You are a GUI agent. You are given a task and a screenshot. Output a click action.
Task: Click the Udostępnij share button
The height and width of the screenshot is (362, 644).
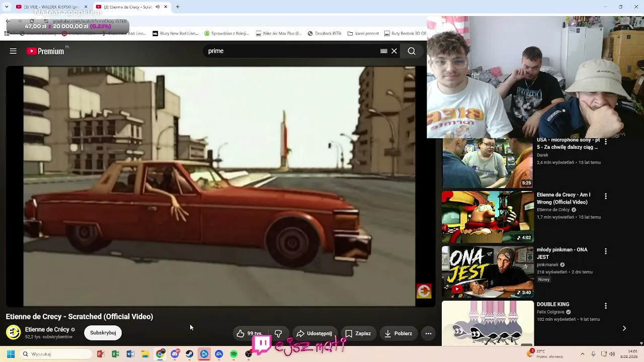(x=314, y=333)
